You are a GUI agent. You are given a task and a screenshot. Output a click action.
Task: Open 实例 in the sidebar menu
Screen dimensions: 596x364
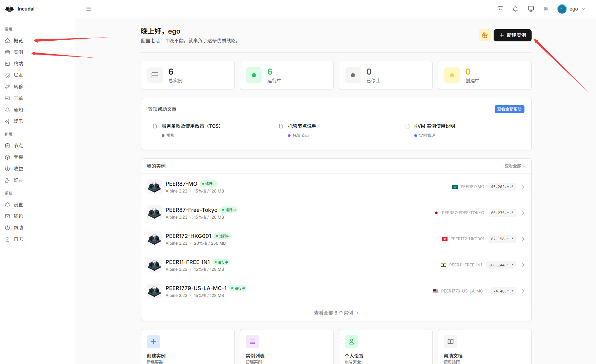[x=18, y=52]
